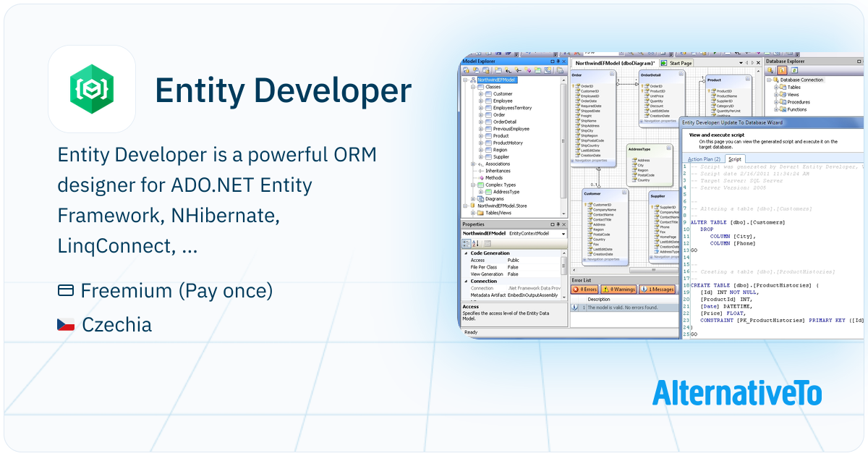
Task: Select Tables/Views folder in Model Explorer
Action: pos(498,213)
